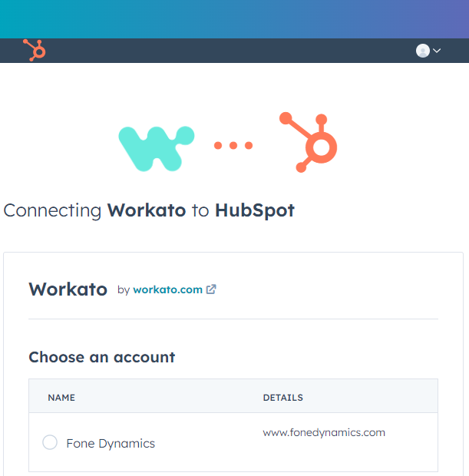Click the three orange connecting dots
The image size is (469, 476).
point(233,145)
